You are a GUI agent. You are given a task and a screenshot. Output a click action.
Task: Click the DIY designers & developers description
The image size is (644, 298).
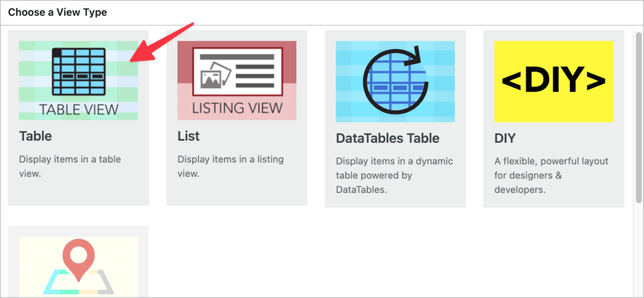551,175
